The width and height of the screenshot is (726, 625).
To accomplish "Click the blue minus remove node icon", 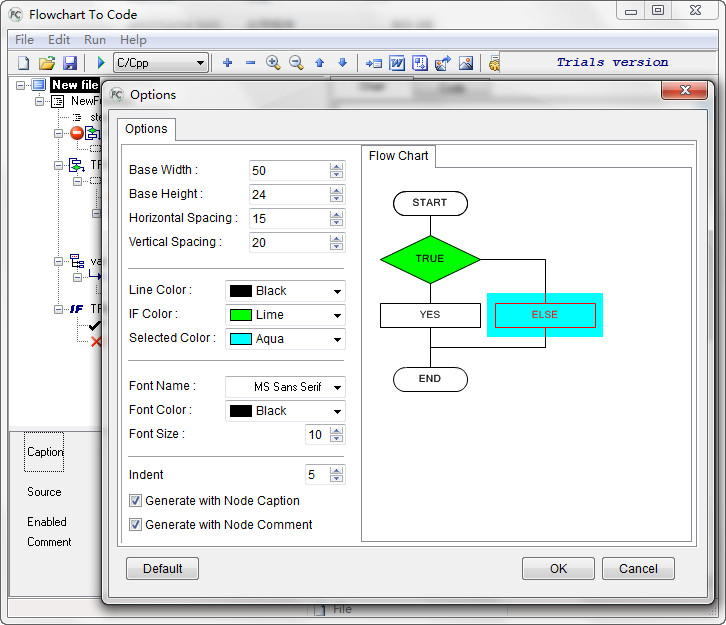I will coord(250,62).
